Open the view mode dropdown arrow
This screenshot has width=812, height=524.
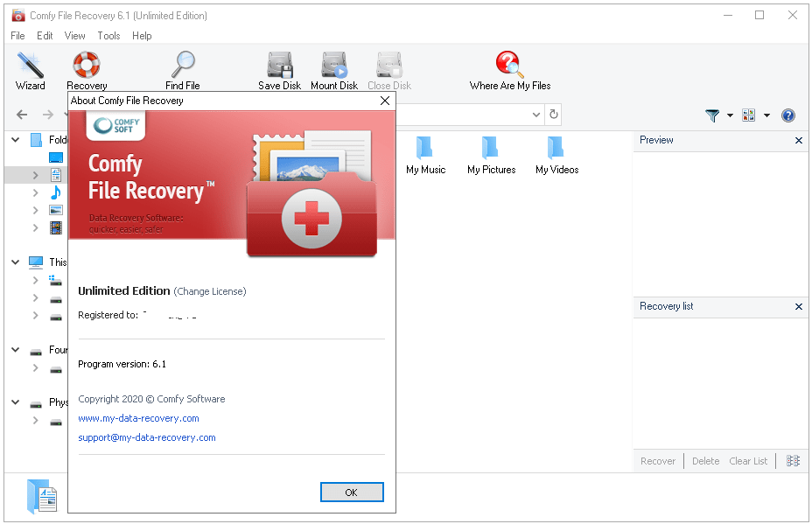(766, 115)
